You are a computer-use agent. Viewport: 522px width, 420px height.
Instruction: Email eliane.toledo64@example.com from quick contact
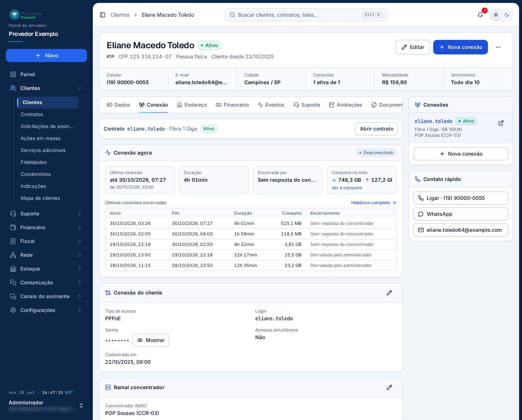click(x=461, y=230)
